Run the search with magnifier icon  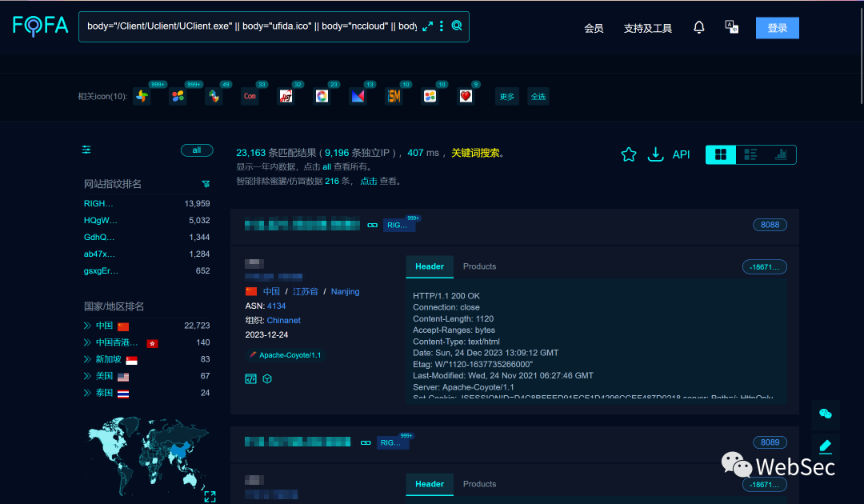[457, 26]
